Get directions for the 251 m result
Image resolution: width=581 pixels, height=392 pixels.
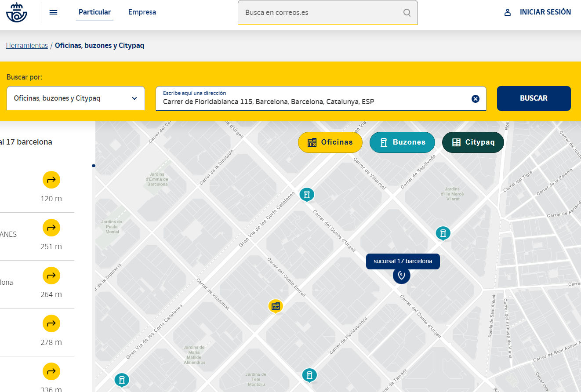[51, 228]
